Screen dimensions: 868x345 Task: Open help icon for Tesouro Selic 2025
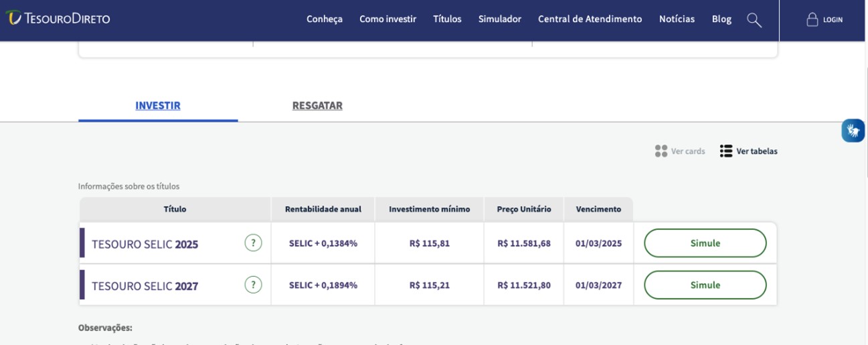253,243
